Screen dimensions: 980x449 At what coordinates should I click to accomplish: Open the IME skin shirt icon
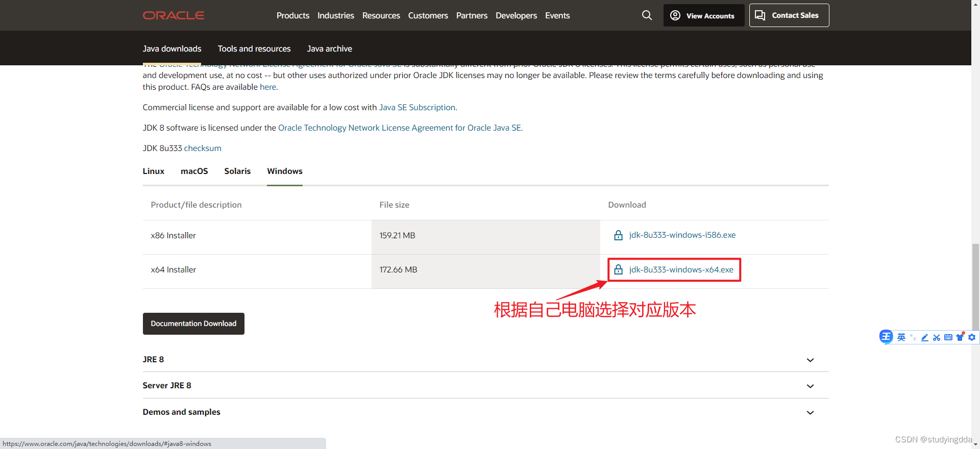pyautogui.click(x=960, y=337)
